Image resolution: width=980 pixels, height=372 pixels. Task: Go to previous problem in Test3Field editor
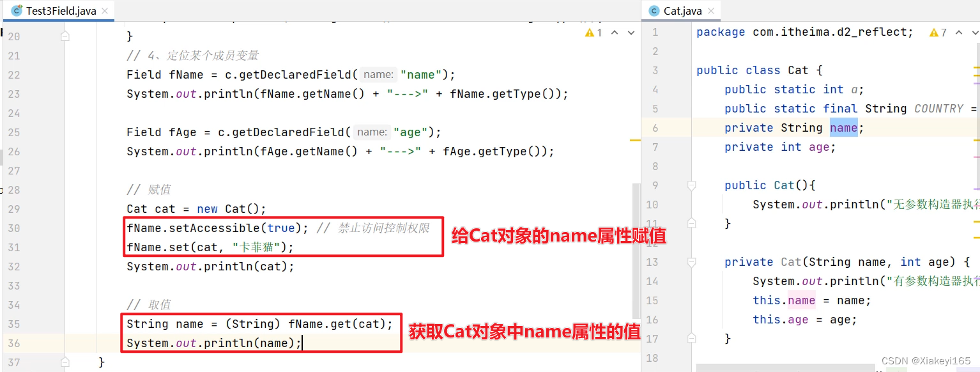[615, 33]
